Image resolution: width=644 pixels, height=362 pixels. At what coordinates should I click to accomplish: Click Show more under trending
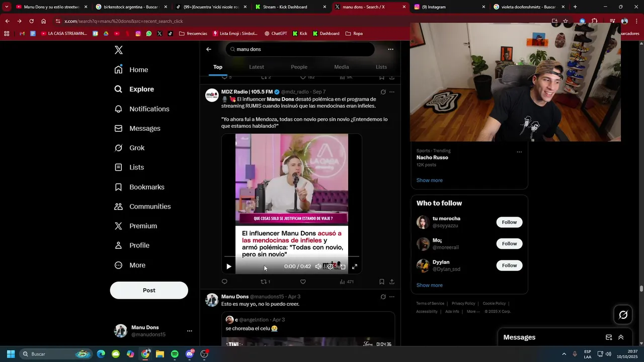click(430, 180)
